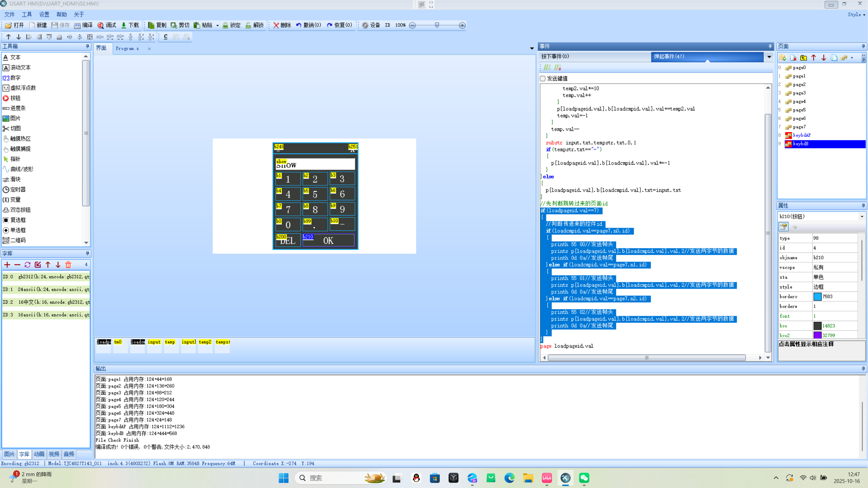
Task: Enable the 发送键值 checkbox
Action: pos(543,79)
